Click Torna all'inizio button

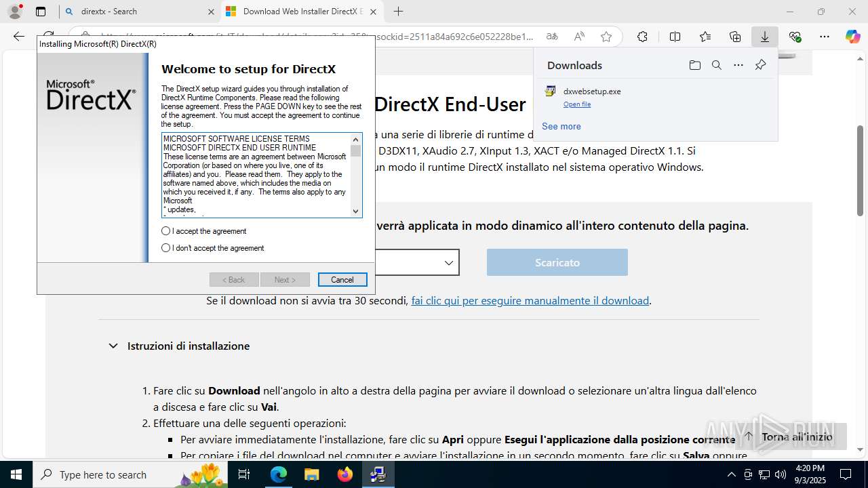789,436
